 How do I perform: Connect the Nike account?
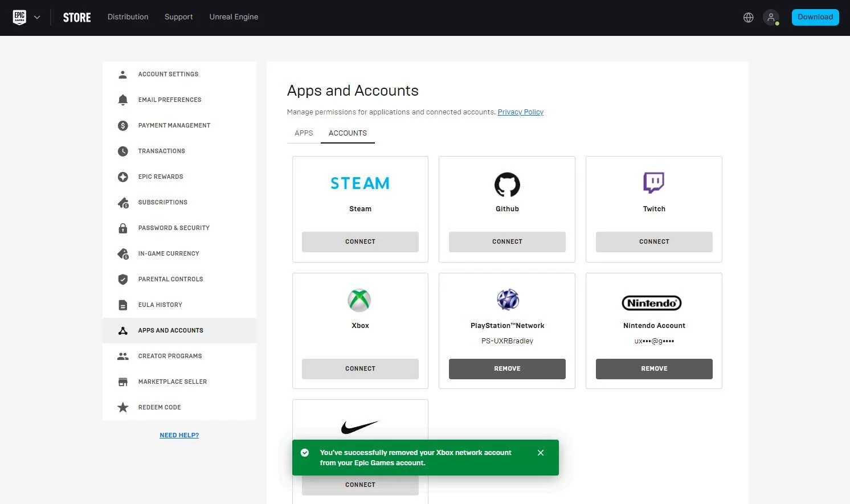(360, 485)
